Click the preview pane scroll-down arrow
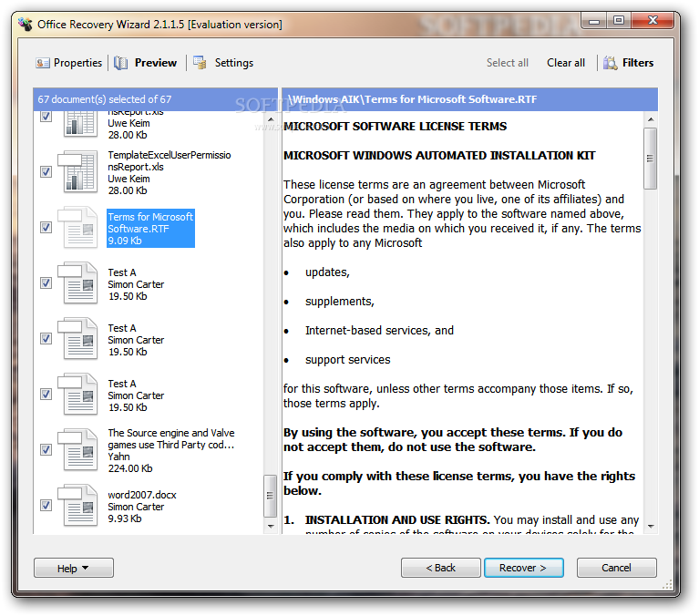This screenshot has width=699, height=616. (x=651, y=527)
